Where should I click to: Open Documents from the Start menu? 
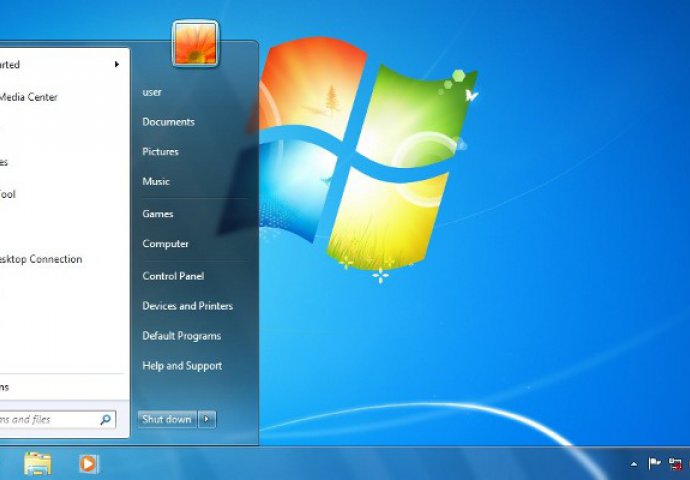pyautogui.click(x=168, y=122)
